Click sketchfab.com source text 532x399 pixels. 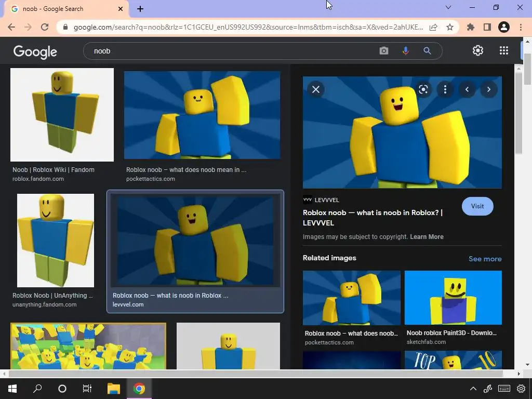[x=426, y=342]
